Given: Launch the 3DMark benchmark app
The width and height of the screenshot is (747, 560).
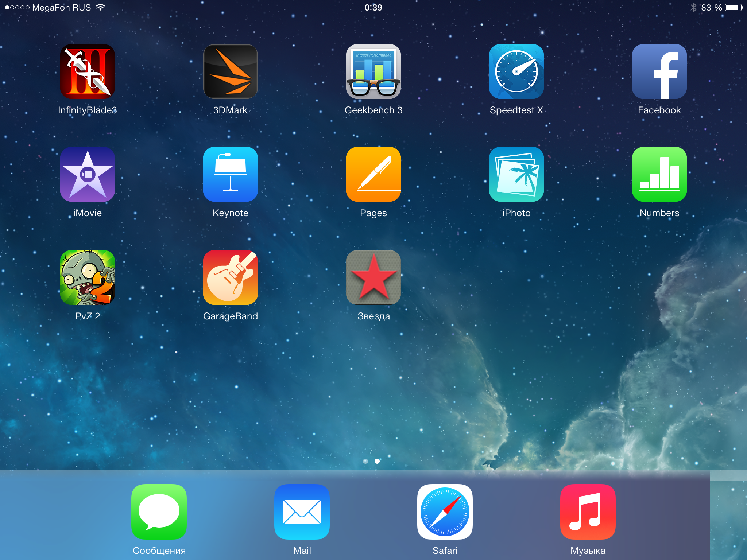Looking at the screenshot, I should coord(231,71).
